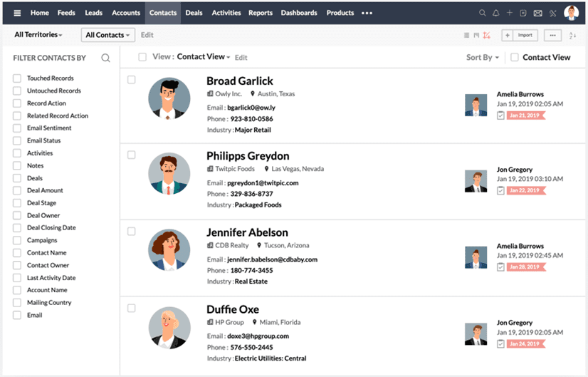Open the setup tools icon

click(553, 13)
